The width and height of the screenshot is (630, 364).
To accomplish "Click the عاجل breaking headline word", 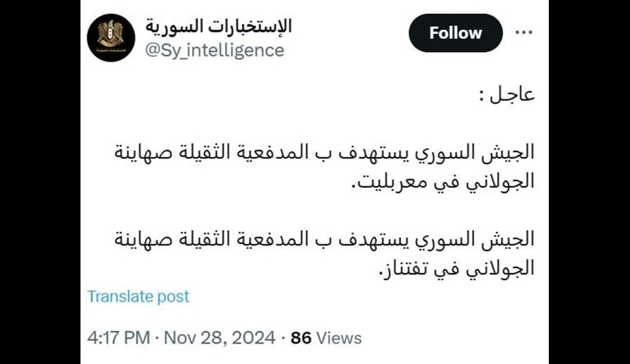I will pos(512,94).
